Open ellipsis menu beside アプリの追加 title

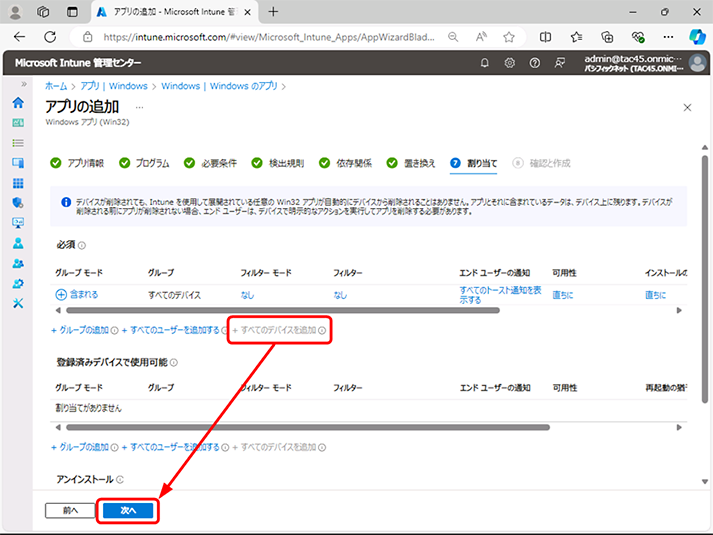[x=140, y=108]
